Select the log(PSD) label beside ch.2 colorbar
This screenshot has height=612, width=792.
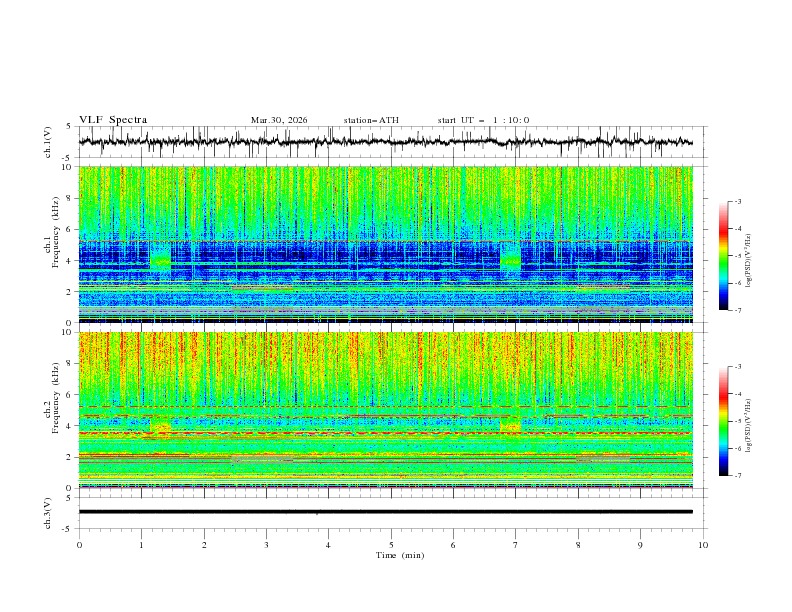coord(749,426)
